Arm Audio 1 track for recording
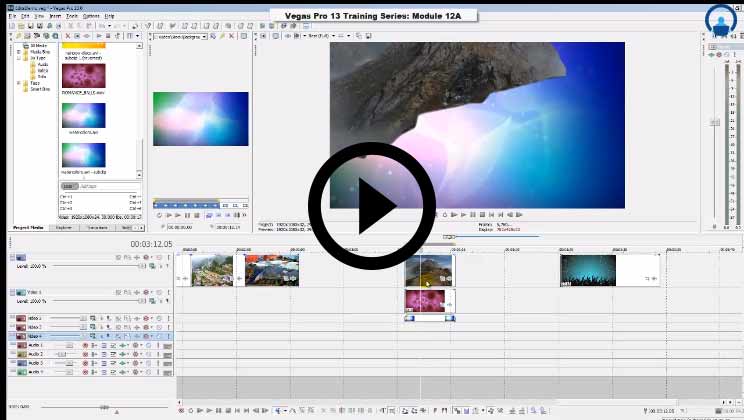Viewport: 744px width, 420px height. pos(85,345)
